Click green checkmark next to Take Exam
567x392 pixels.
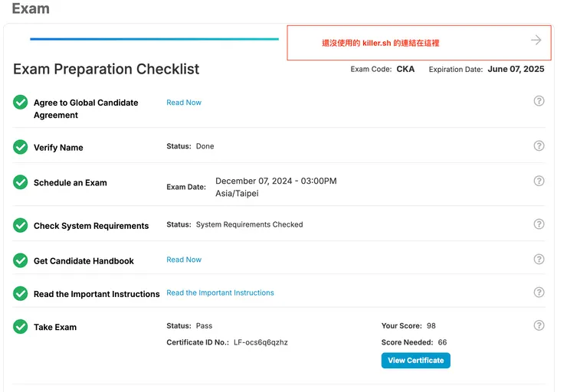pos(21,327)
